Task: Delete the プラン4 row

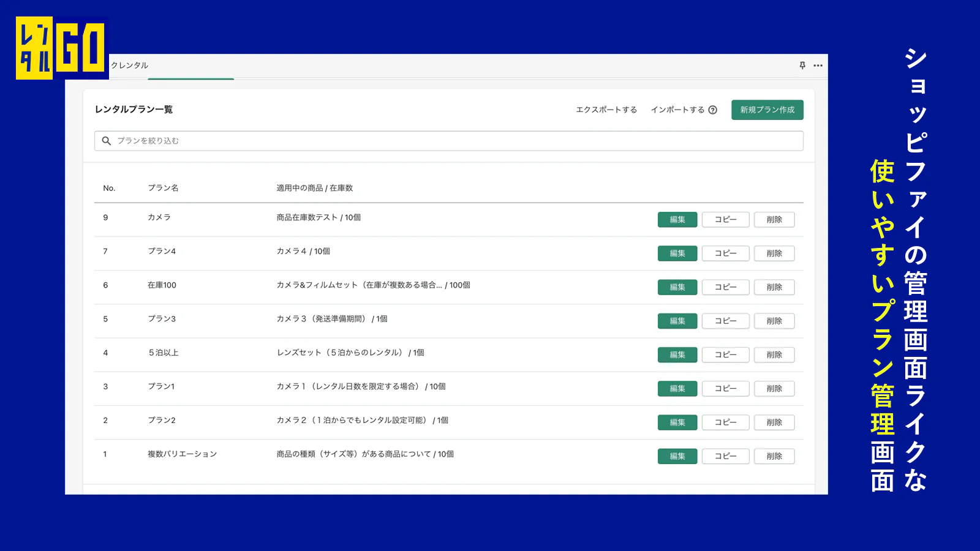Action: point(774,253)
